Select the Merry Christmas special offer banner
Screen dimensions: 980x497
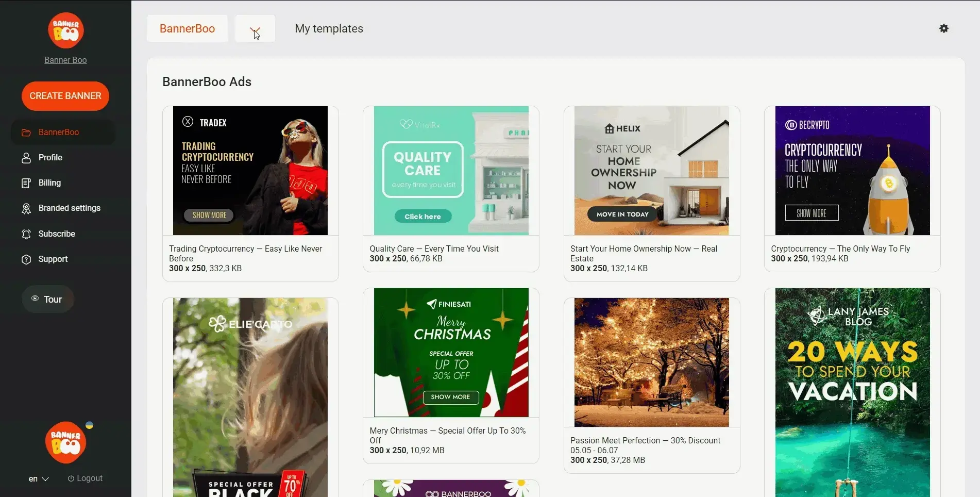coord(451,353)
